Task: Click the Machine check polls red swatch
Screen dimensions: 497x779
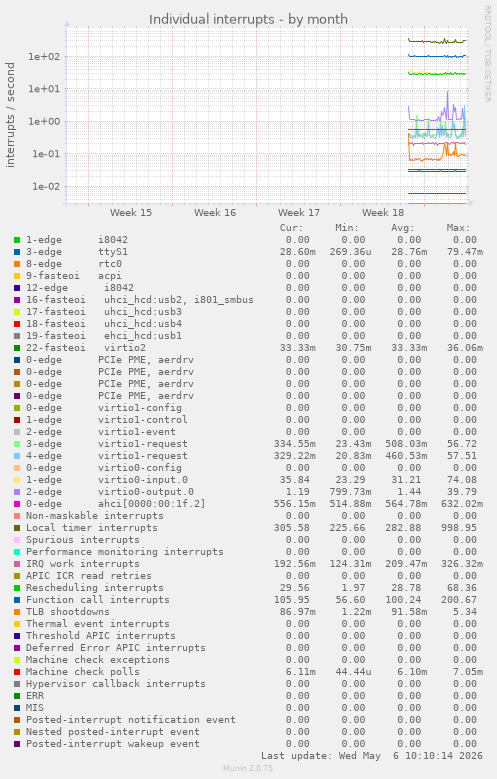Action: coord(17,672)
